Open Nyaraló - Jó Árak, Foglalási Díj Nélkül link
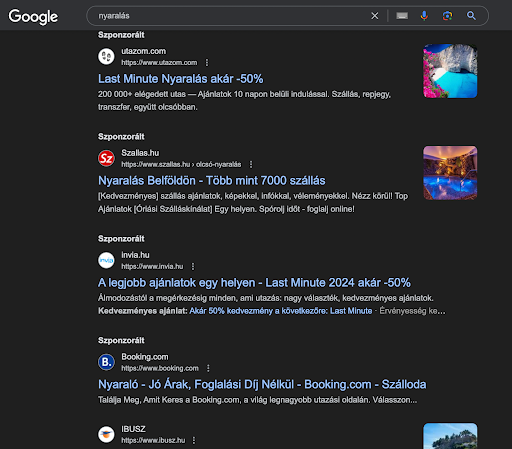Image resolution: width=512 pixels, height=449 pixels. pyautogui.click(x=262, y=384)
